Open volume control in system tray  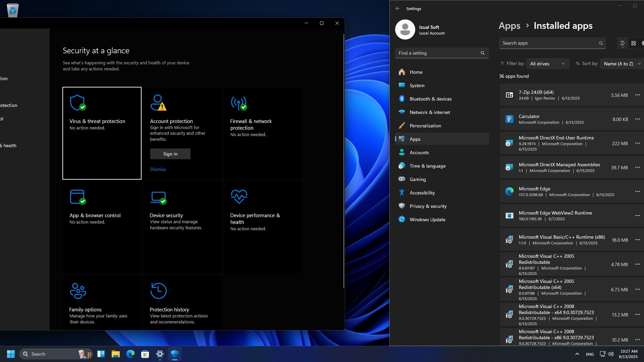(x=611, y=354)
